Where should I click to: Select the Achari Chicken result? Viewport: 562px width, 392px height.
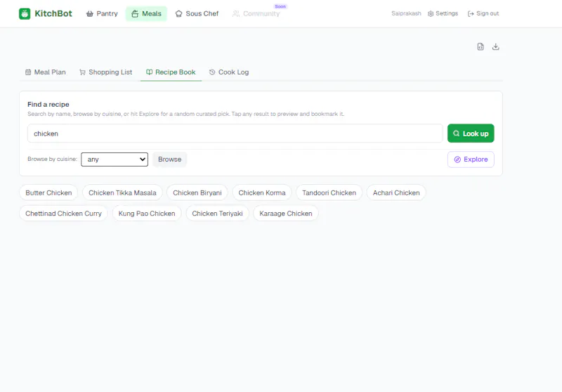point(396,192)
